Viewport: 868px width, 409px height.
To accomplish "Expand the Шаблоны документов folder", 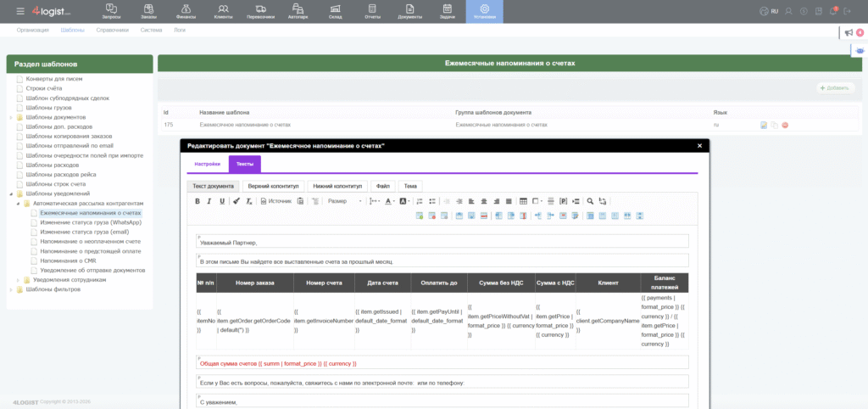I will point(11,117).
